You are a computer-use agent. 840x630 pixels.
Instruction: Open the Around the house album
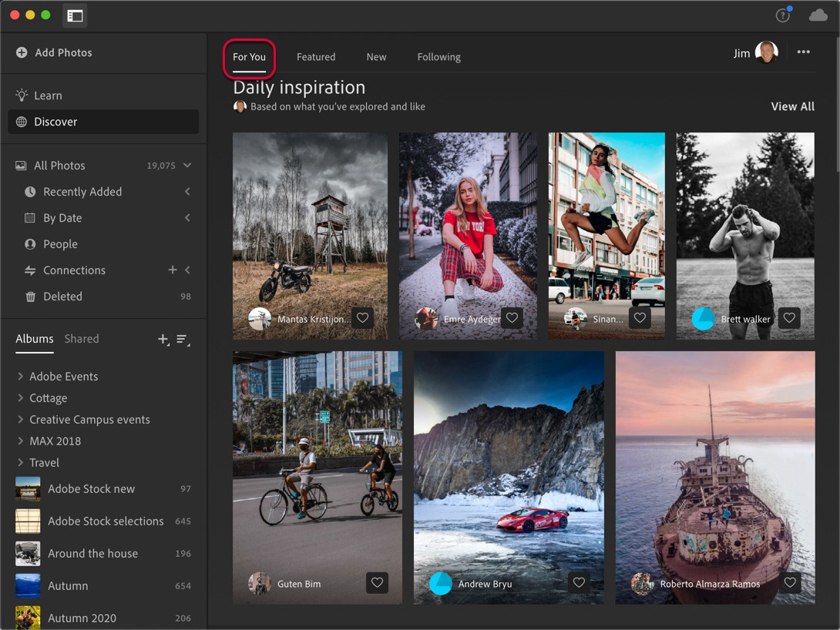103,554
